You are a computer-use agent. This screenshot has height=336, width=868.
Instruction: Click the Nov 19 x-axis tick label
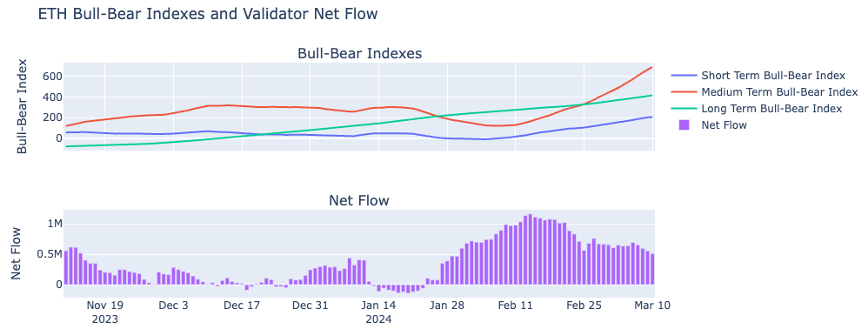[105, 306]
